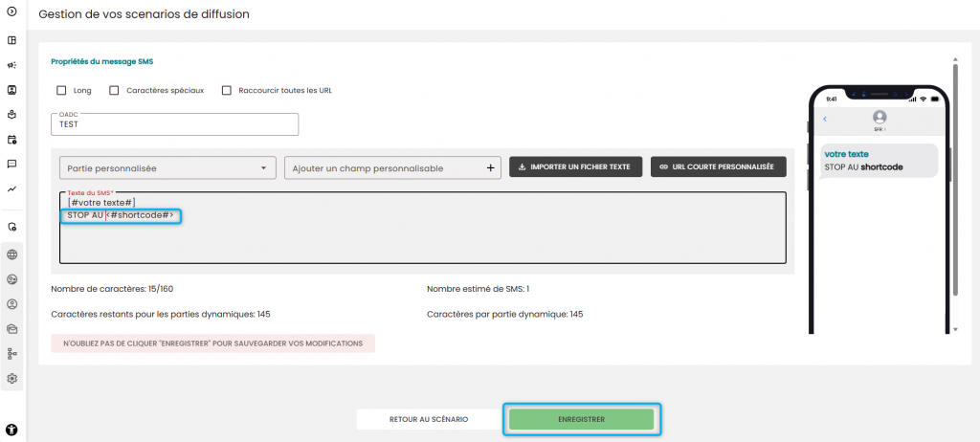
Task: Open the settings gear icon in sidebar
Action: pyautogui.click(x=11, y=378)
